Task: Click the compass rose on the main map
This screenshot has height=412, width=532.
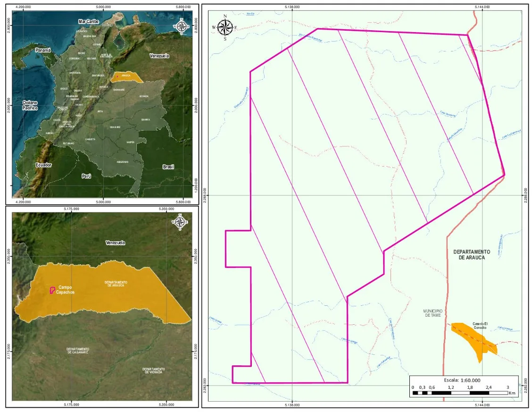Action: pyautogui.click(x=225, y=28)
